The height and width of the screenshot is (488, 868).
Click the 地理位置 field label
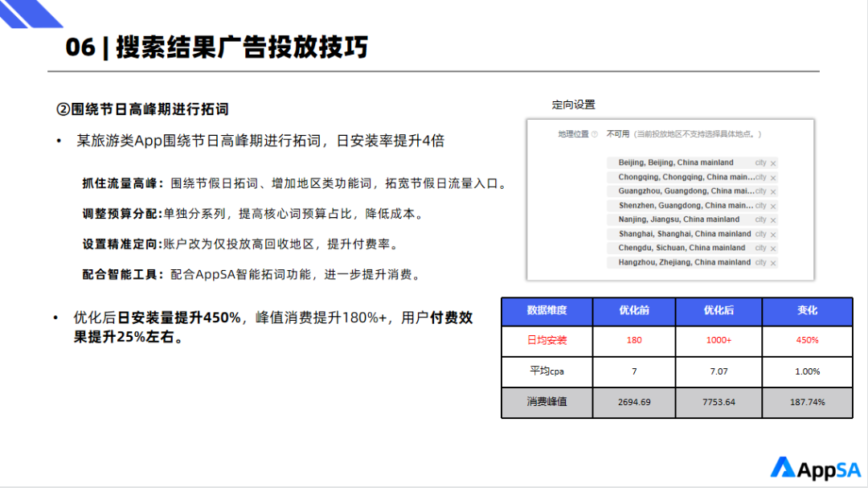click(x=573, y=134)
